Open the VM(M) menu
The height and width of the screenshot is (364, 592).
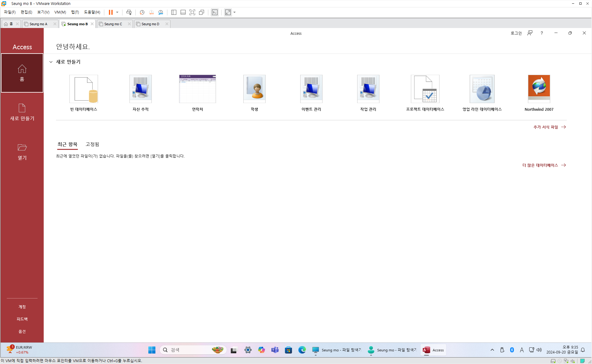tap(60, 12)
